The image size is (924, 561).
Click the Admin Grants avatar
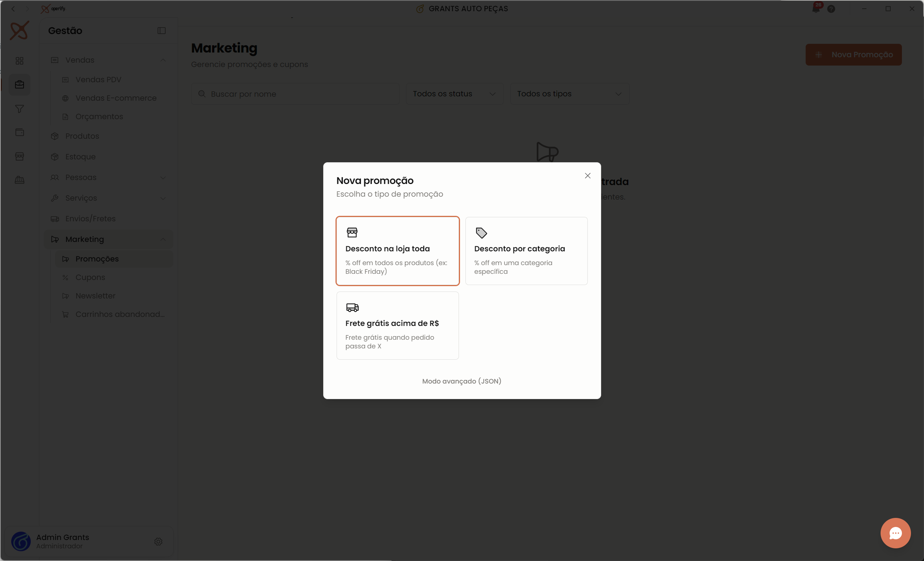[21, 541]
